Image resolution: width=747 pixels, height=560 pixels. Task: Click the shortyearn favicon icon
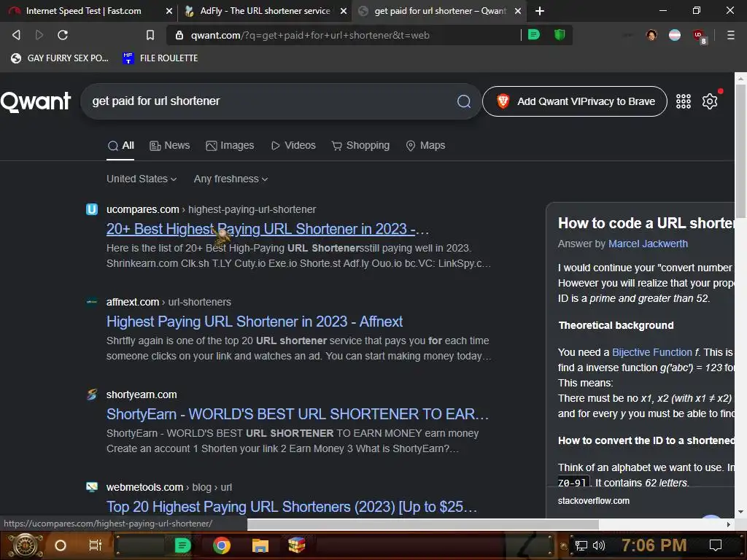point(92,394)
